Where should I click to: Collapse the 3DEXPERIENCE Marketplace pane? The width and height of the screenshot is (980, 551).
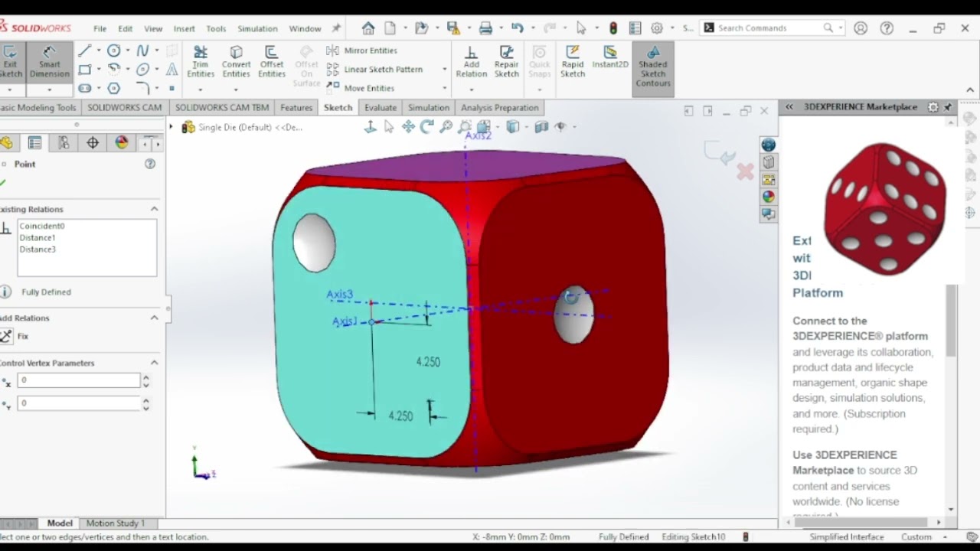(789, 107)
